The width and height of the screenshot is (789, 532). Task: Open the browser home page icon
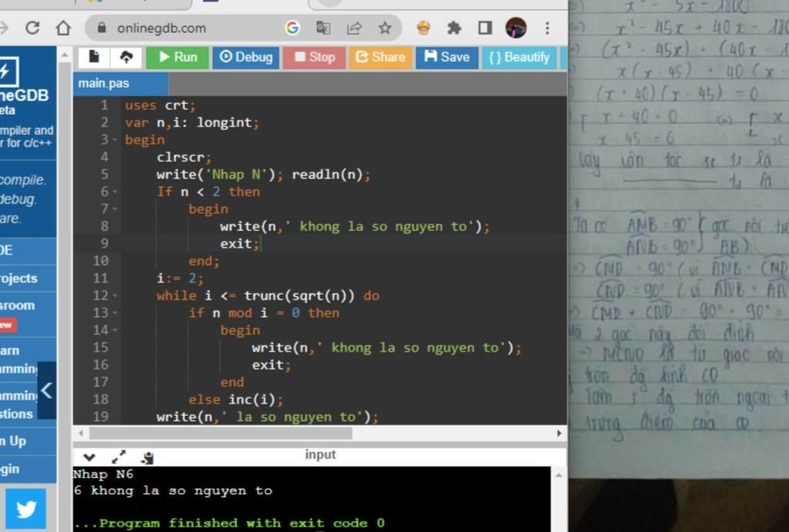[x=63, y=28]
